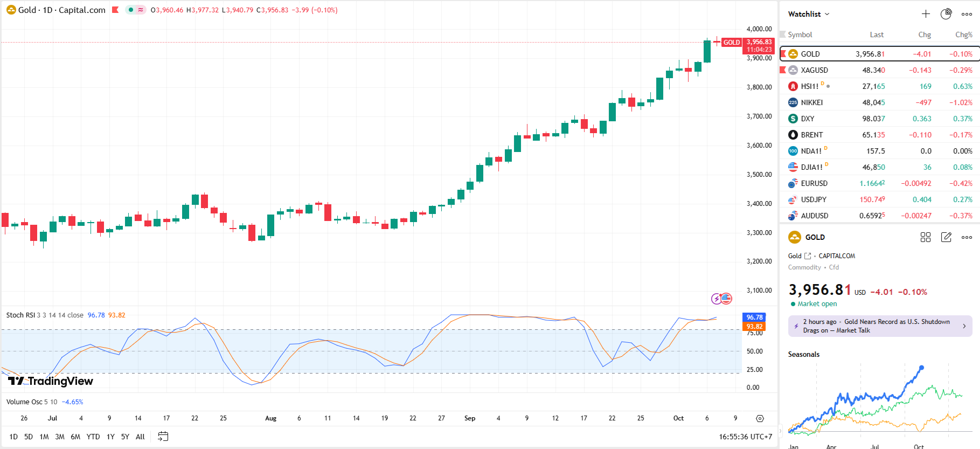Expand the Watchlist dropdown
Viewport: 980px width, 449px height.
(809, 14)
